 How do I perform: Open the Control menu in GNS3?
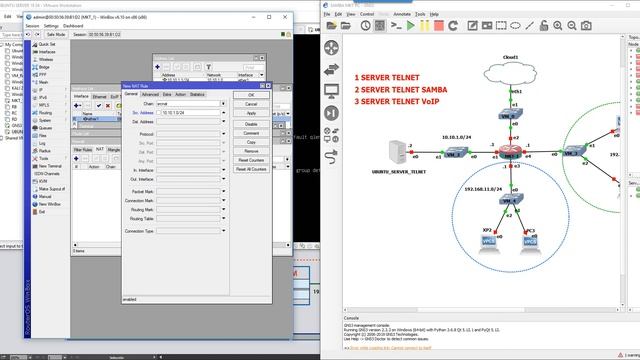coord(367,14)
